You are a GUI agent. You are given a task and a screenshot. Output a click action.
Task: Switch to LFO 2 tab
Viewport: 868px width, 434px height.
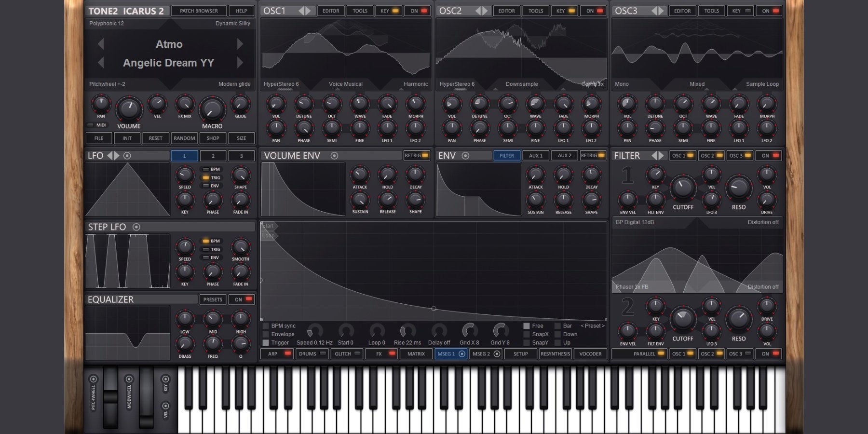click(x=213, y=156)
